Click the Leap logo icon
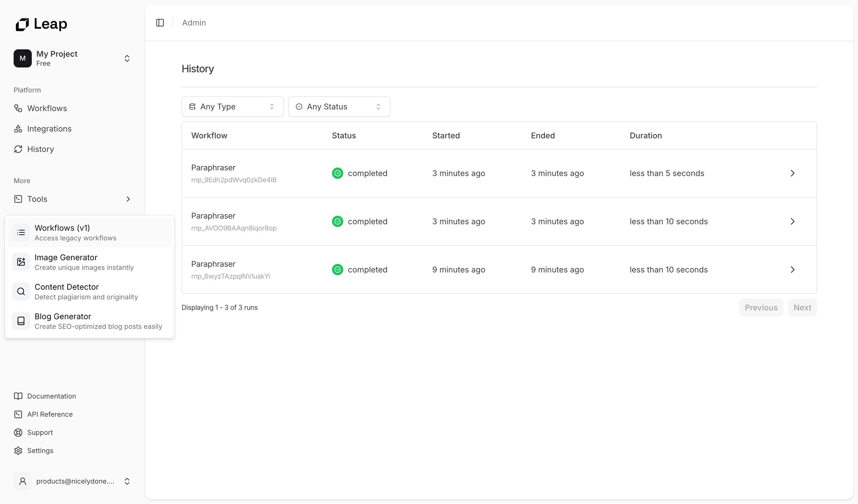 22,24
